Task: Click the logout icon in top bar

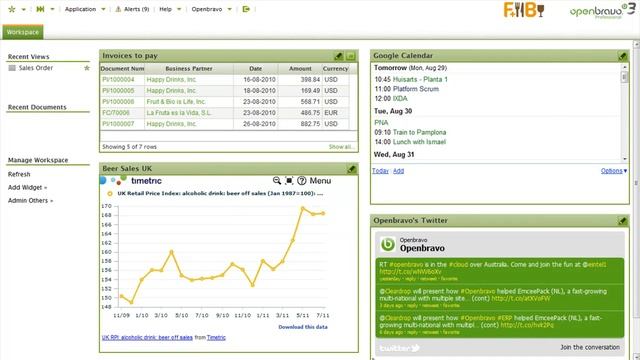Action: 246,9
